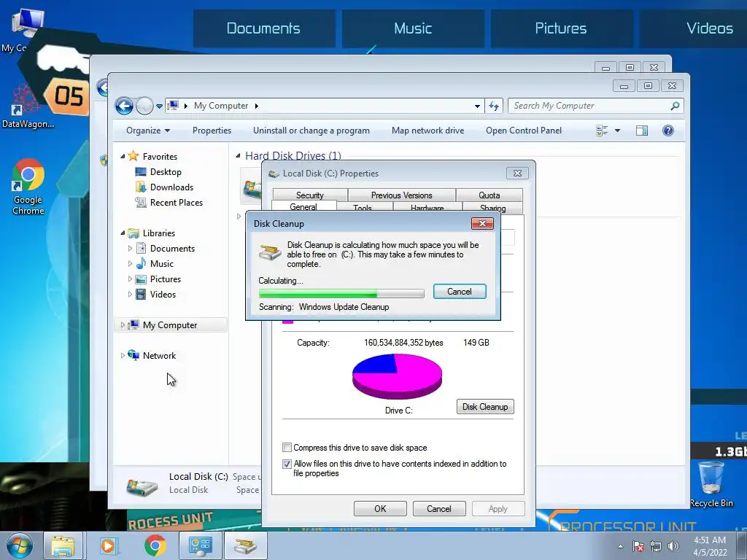The image size is (747, 560).
Task: Open Documents library in navigation pane
Action: (172, 249)
